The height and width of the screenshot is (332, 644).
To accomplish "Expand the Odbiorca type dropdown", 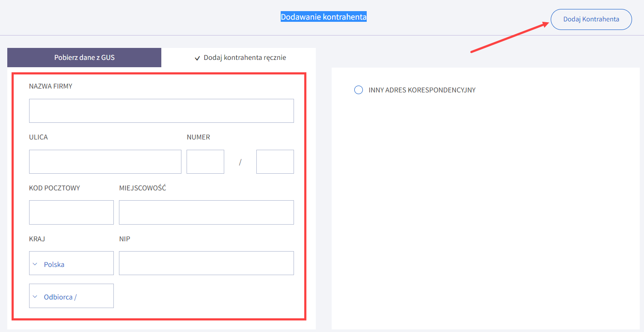I will coord(71,296).
